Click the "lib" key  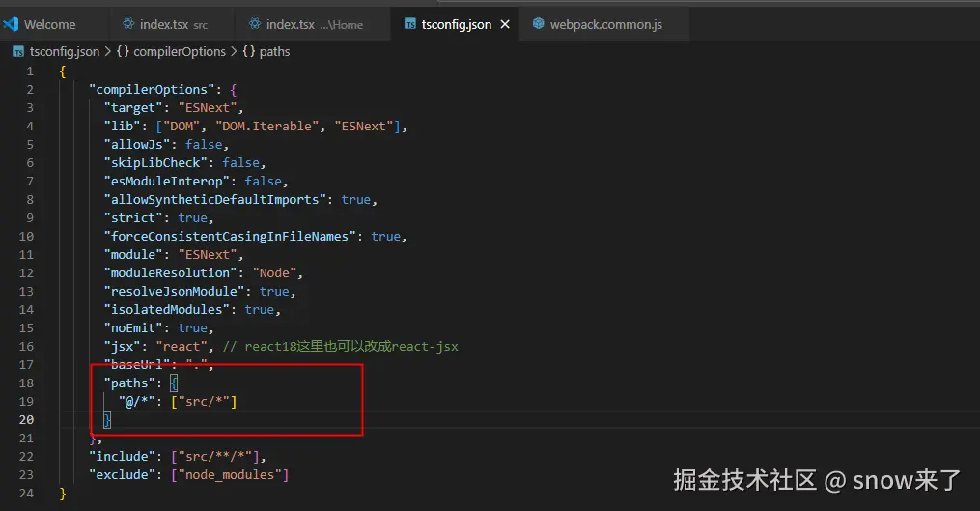click(x=123, y=126)
